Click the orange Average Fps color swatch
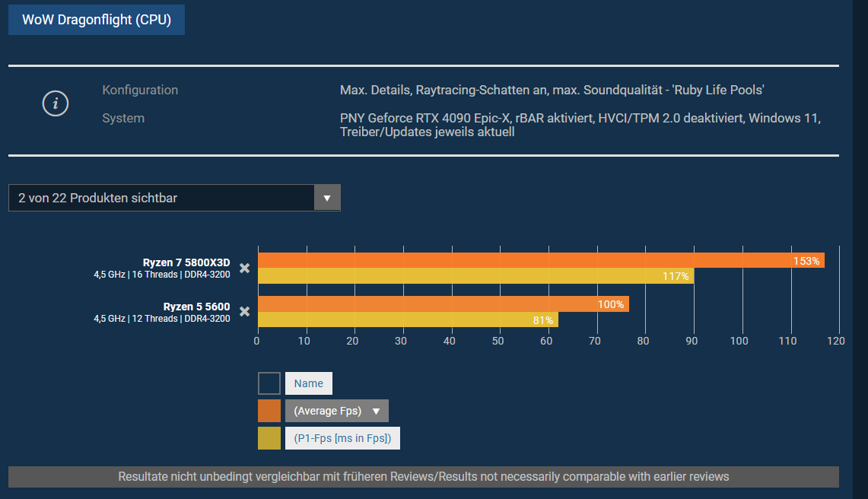This screenshot has height=499, width=868. [269, 411]
